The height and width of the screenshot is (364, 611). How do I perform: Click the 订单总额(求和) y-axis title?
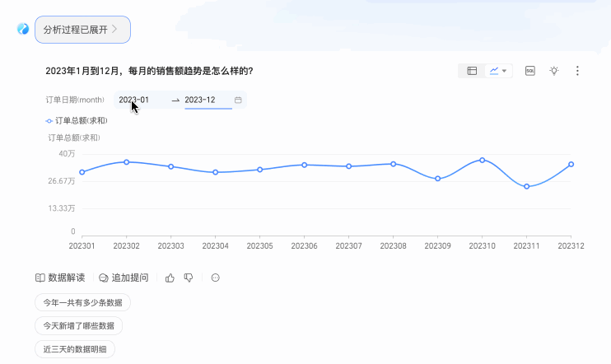click(74, 138)
